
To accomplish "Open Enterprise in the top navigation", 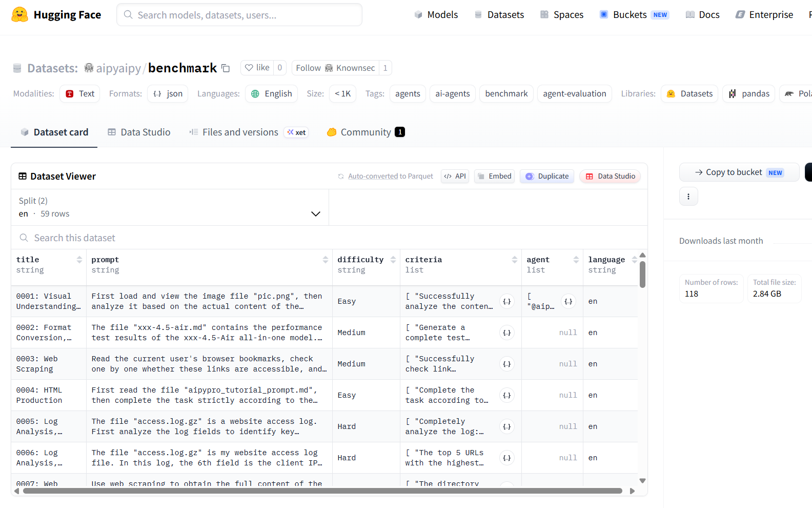I will 764,15.
